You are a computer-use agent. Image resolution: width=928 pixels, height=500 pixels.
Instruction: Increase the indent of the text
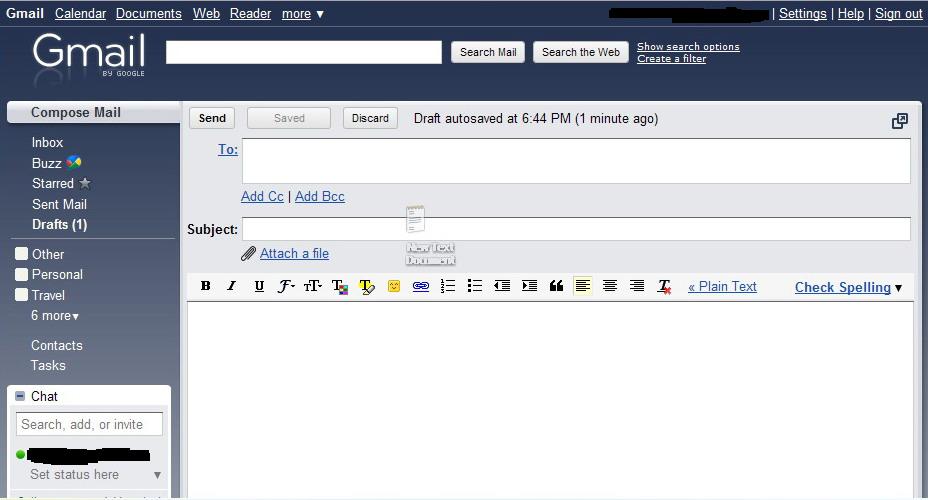[529, 286]
